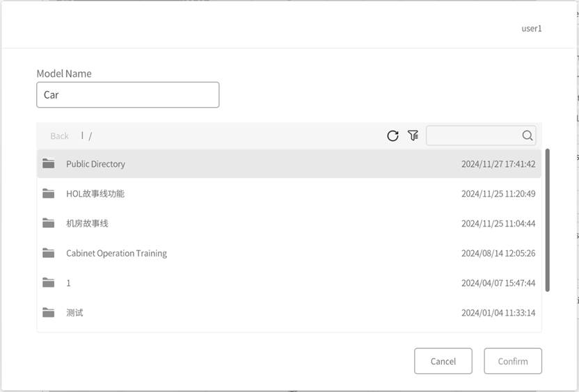Select the 机房故事线 folder name
579x392 pixels.
coord(87,223)
